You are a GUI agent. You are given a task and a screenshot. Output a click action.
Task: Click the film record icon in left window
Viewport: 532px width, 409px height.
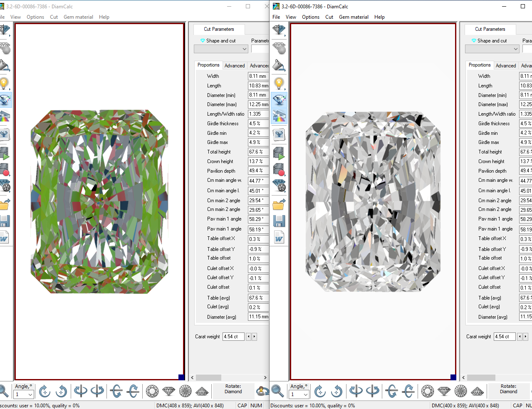(5, 169)
